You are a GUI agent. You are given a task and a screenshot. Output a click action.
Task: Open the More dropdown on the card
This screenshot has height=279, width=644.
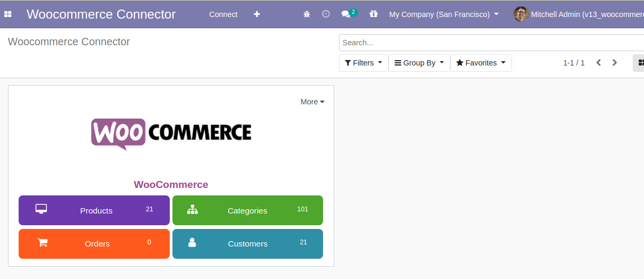[x=312, y=102]
